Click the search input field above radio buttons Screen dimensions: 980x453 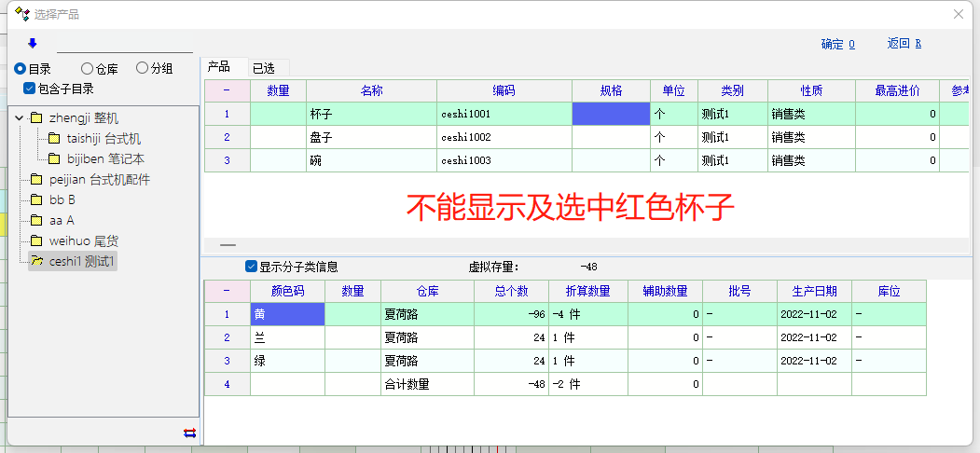coord(124,43)
